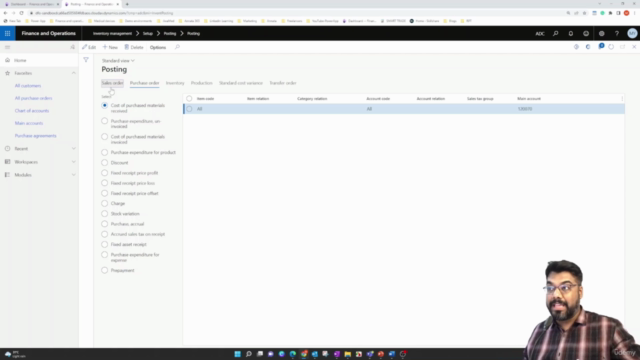
Task: Open the ADC company picker
Action: click(540, 33)
